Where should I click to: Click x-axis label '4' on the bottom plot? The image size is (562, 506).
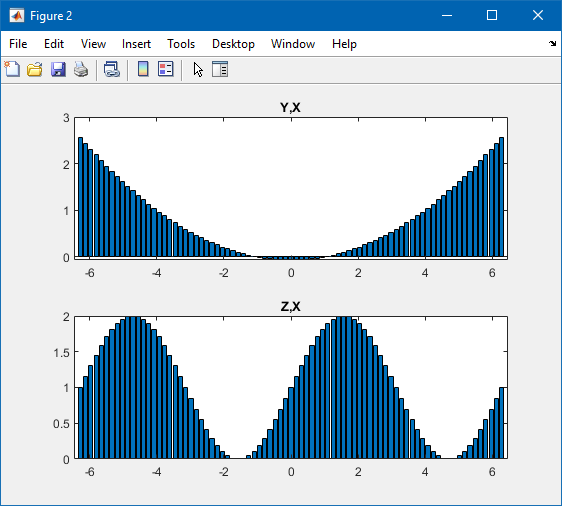click(425, 472)
